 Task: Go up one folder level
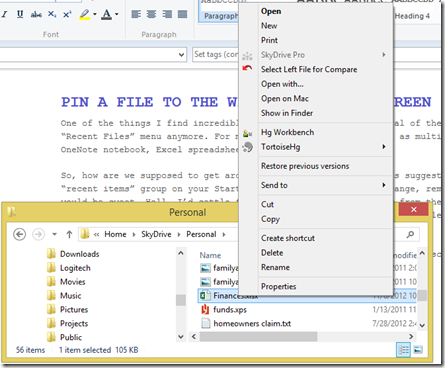69,234
